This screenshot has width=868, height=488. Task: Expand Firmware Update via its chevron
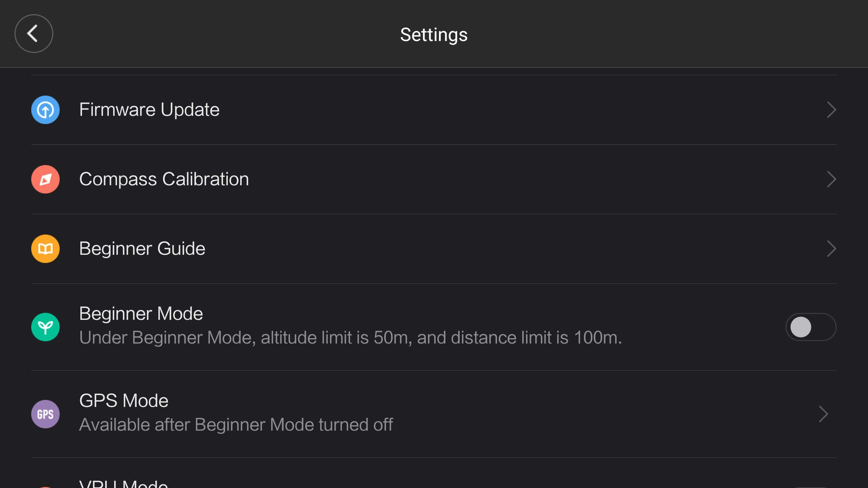(831, 110)
